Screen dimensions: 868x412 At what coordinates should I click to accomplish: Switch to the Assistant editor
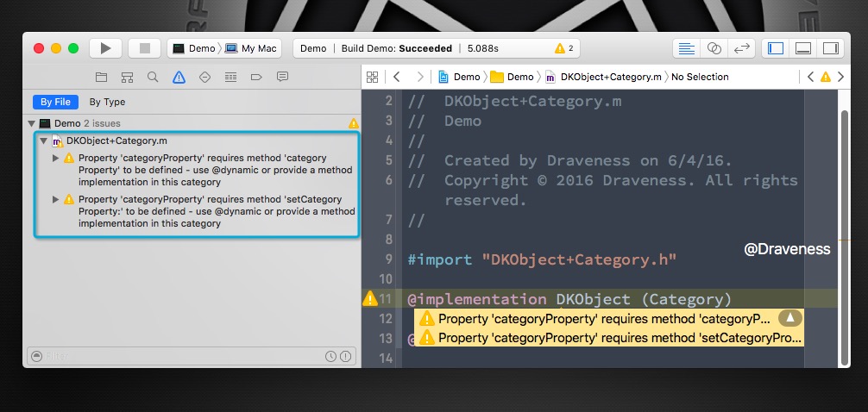point(714,48)
